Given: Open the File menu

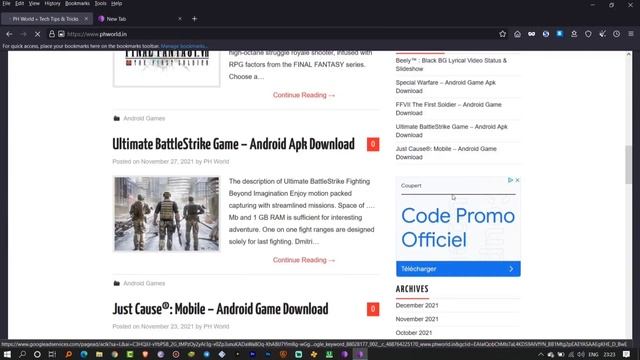Looking at the screenshot, I should click(x=6, y=3).
